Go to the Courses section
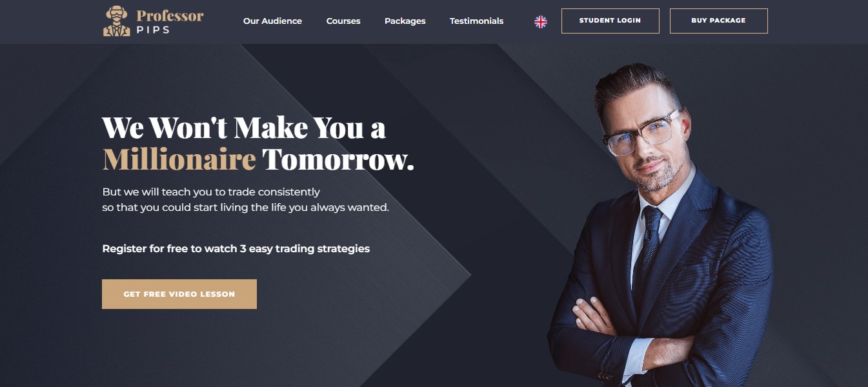This screenshot has width=868, height=387. pyautogui.click(x=343, y=21)
